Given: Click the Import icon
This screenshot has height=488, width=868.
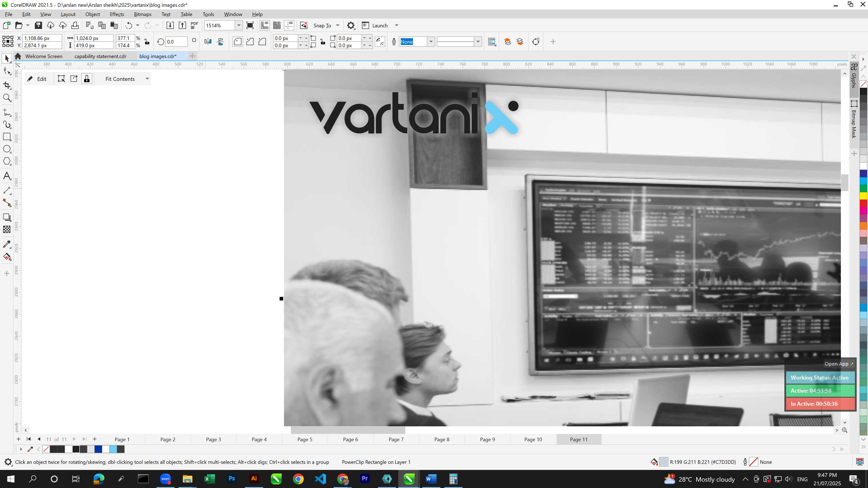Looking at the screenshot, I should point(170,26).
